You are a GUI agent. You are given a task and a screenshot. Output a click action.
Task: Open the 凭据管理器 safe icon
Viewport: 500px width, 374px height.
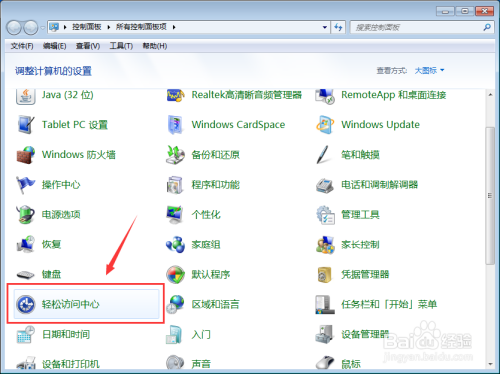(x=325, y=274)
